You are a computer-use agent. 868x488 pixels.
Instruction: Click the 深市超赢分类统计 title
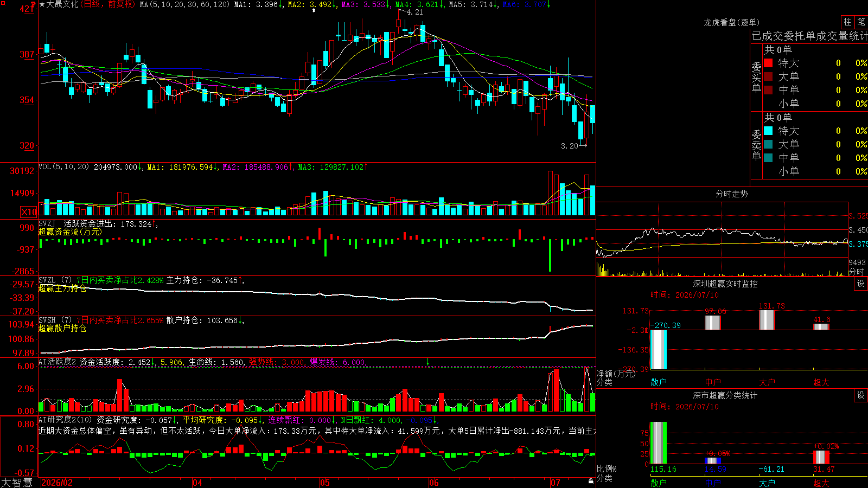(x=725, y=395)
